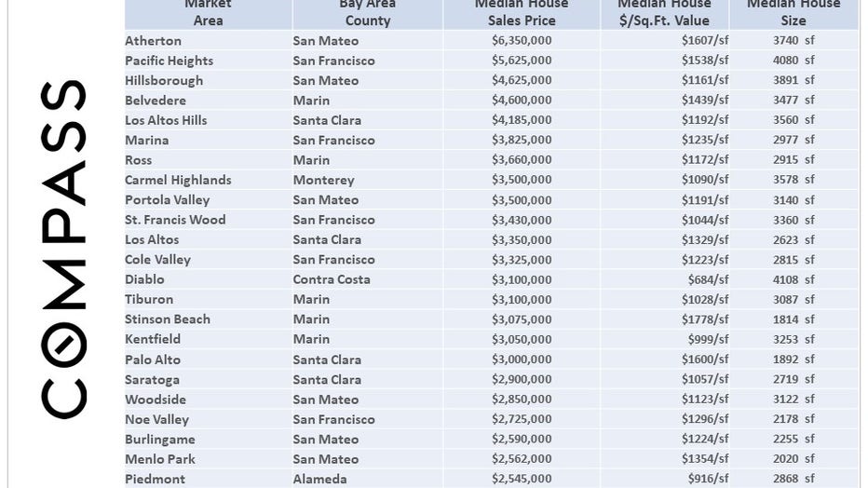Select the Carmel Highlands market area

(x=178, y=181)
